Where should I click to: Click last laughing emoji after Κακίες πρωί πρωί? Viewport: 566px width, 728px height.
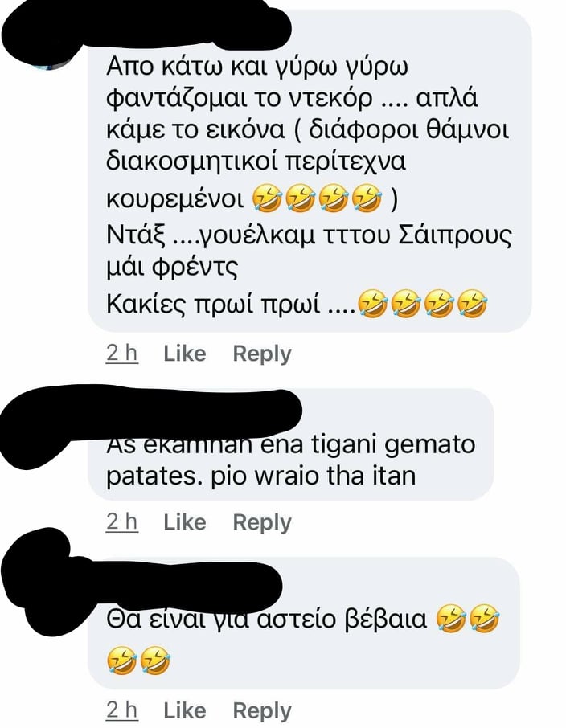473,304
